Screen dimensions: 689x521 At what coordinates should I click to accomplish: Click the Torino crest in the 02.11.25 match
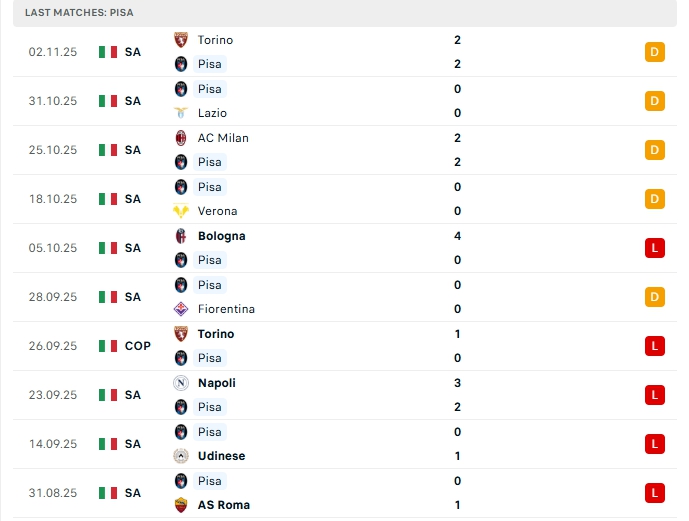coord(181,40)
